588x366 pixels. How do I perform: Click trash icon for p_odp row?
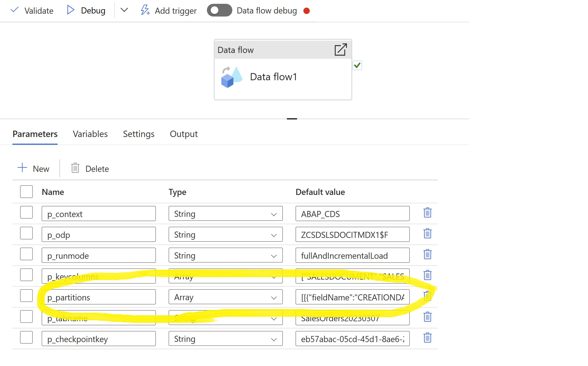(427, 234)
